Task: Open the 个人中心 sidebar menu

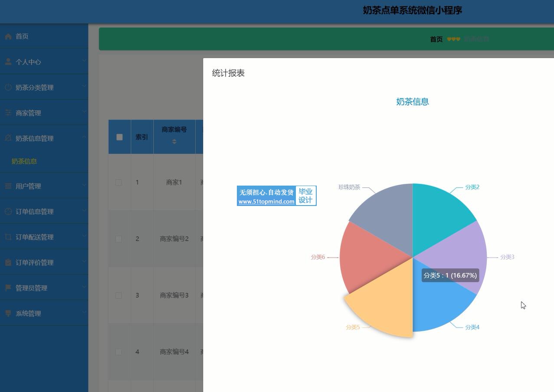Action: pyautogui.click(x=44, y=62)
